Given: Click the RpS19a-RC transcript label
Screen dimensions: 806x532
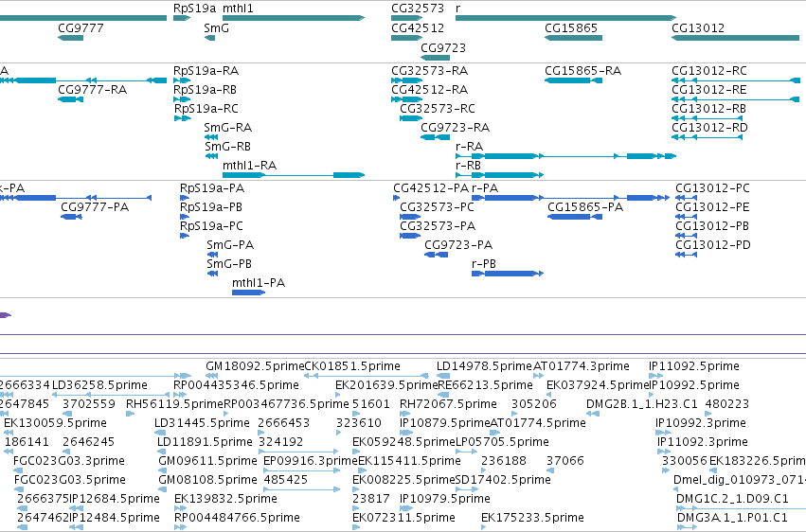Looking at the screenshot, I should [206, 109].
